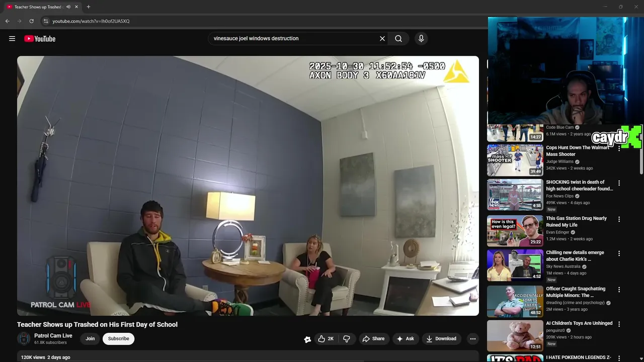Image resolution: width=644 pixels, height=362 pixels.
Task: Open Patrol Cam Live channel avatar
Action: [x=24, y=339]
